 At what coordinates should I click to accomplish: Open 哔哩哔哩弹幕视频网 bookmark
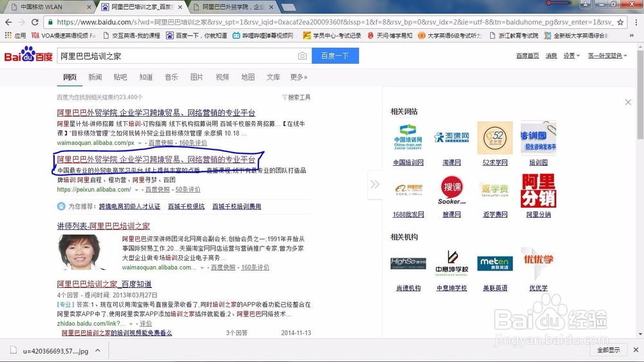pos(263,35)
